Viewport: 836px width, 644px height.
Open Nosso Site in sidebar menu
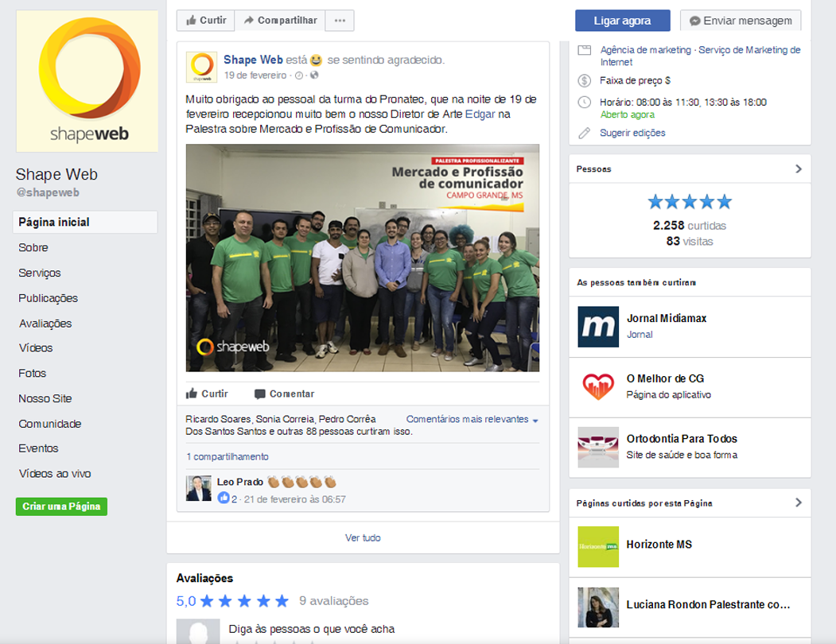tap(45, 398)
